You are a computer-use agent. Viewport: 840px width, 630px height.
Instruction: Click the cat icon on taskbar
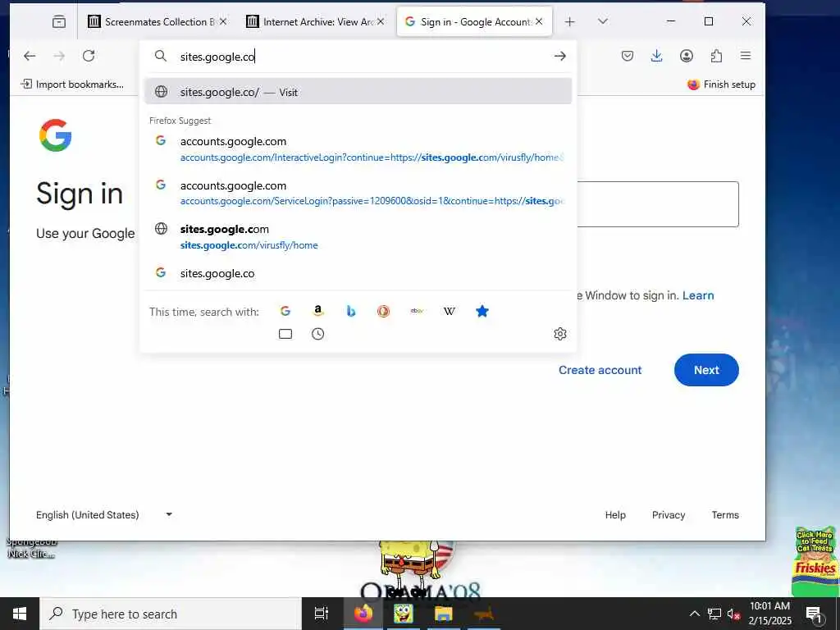point(484,614)
